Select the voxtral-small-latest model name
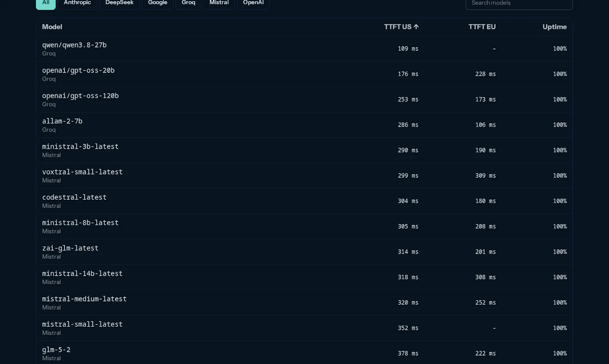Viewport: 609px width, 364px height. [x=82, y=172]
